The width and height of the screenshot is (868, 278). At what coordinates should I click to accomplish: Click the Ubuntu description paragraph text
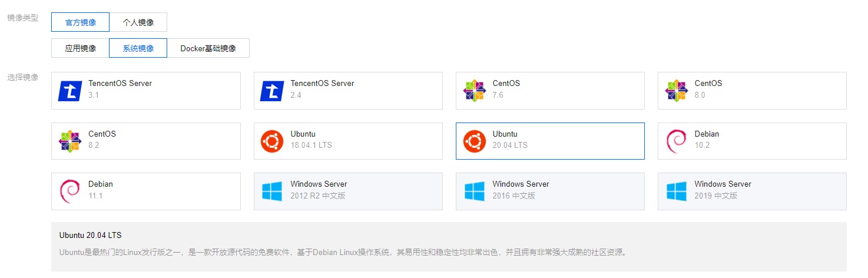point(344,252)
